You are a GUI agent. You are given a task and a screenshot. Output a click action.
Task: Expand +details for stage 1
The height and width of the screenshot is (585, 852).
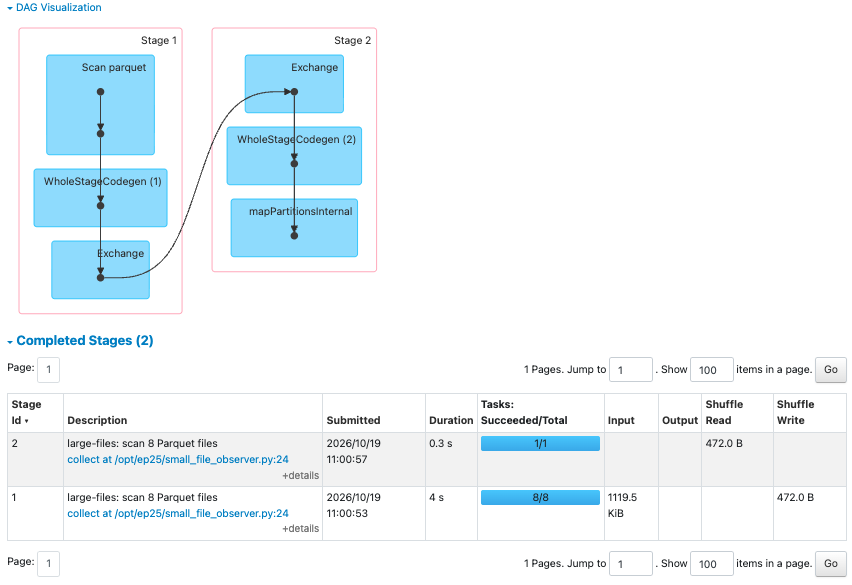pyautogui.click(x=300, y=529)
